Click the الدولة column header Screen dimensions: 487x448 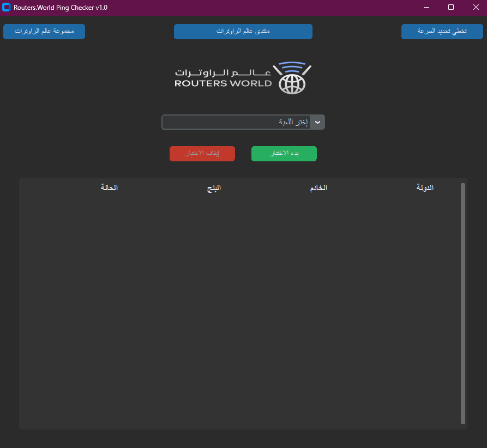tap(425, 187)
